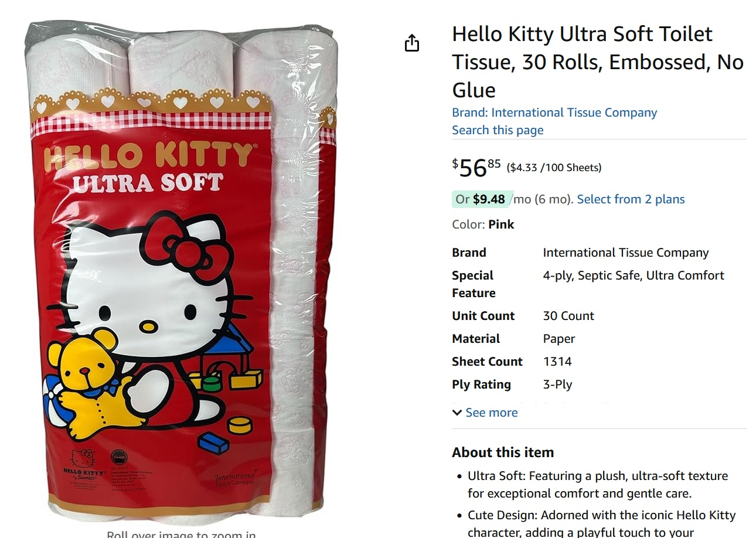The image size is (756, 538).
Task: Click the 'Special Feature' row label
Action: (473, 284)
